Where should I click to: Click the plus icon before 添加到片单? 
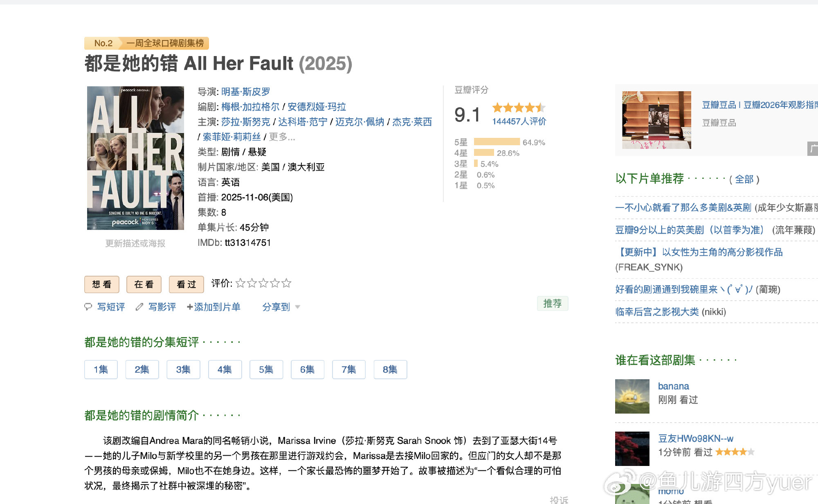click(x=190, y=307)
